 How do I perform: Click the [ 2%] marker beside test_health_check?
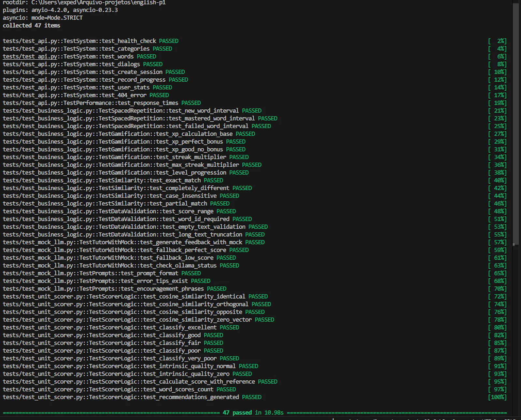(497, 41)
